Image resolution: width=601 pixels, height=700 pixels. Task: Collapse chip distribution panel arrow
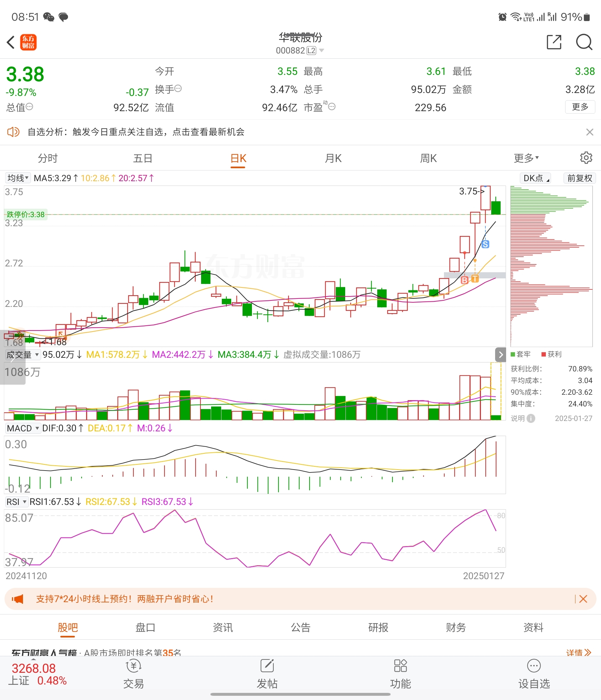500,355
